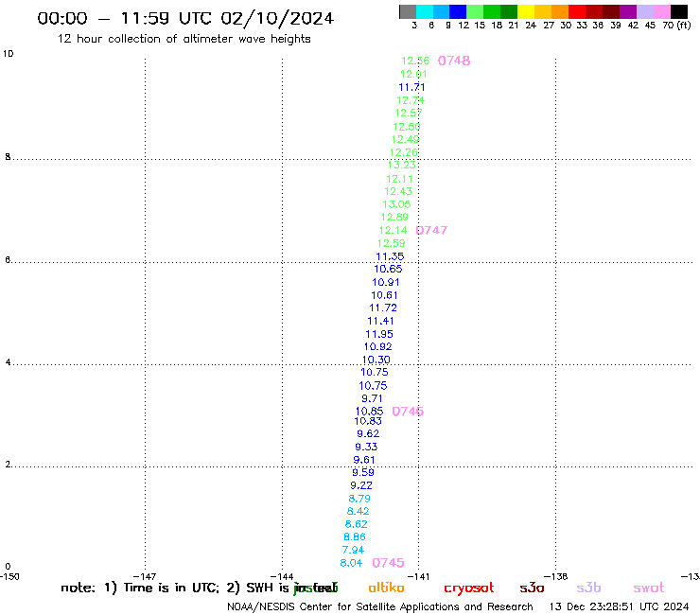Click the cyan swatch in the color scale
The height and width of the screenshot is (615, 700).
click(425, 11)
